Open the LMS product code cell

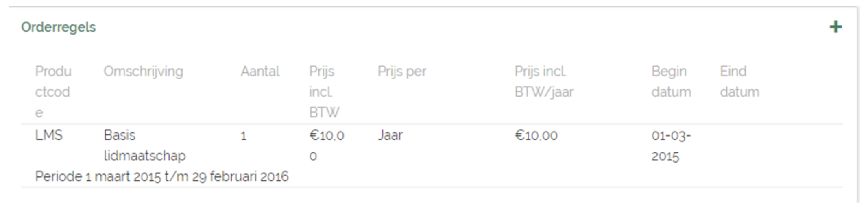pyautogui.click(x=49, y=135)
